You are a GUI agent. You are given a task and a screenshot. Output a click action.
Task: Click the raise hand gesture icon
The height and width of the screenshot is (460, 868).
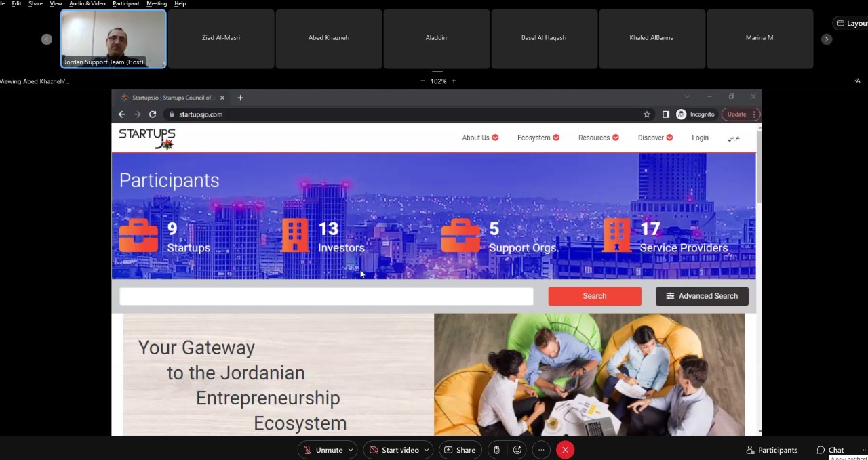point(497,450)
